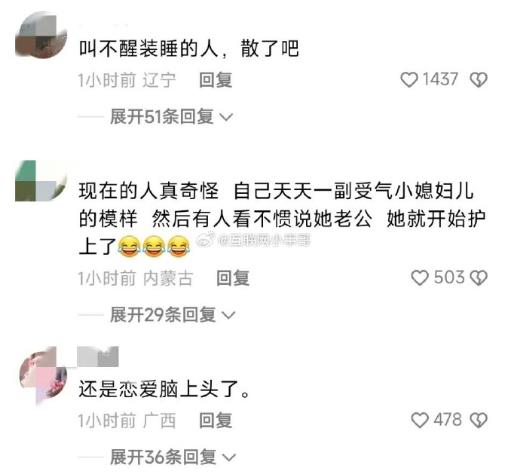This screenshot has height=475, width=507.
Task: Open the second commenter's green avatar
Action: [x=41, y=181]
